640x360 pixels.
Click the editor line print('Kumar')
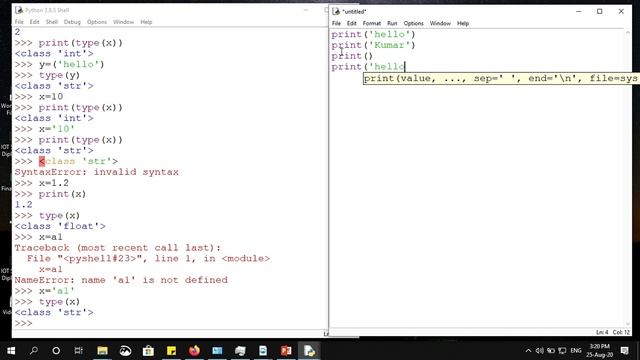tap(373, 45)
